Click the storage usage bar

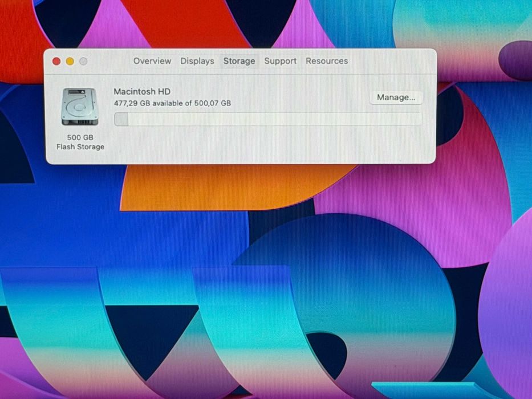click(268, 120)
